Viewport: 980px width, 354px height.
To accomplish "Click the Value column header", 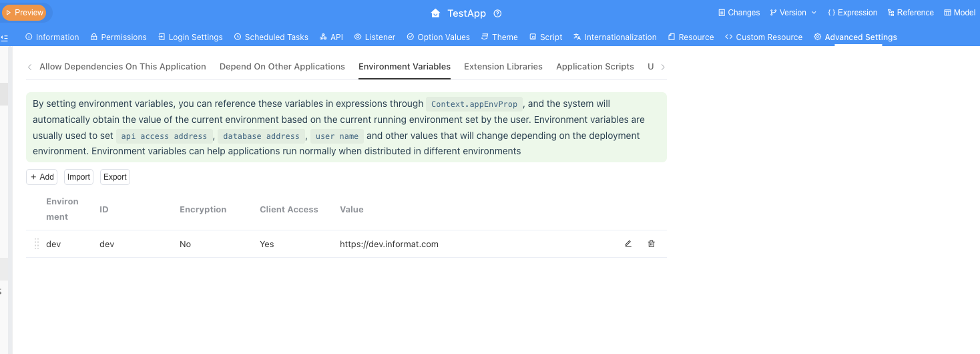I will (352, 210).
